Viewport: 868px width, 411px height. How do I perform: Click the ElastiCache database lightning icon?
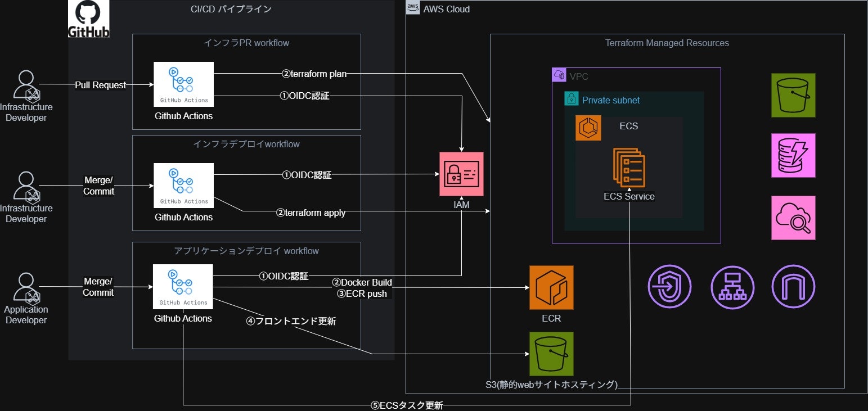point(793,155)
